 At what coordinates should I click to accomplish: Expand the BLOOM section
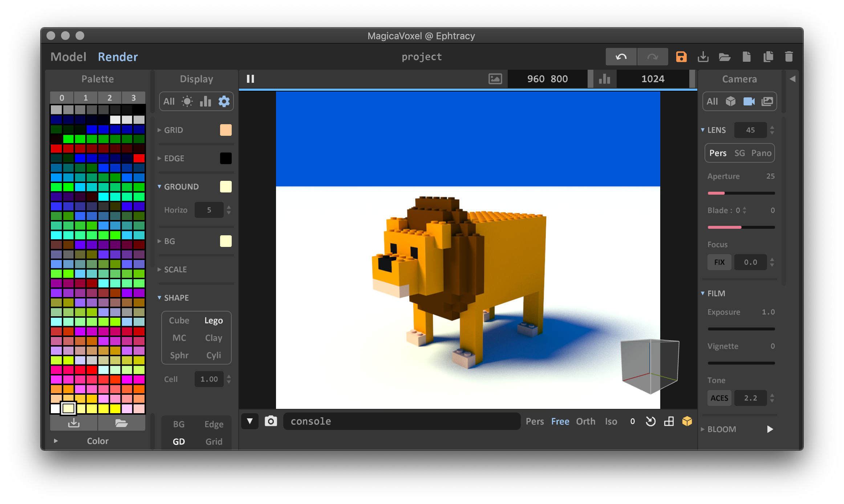pyautogui.click(x=703, y=429)
